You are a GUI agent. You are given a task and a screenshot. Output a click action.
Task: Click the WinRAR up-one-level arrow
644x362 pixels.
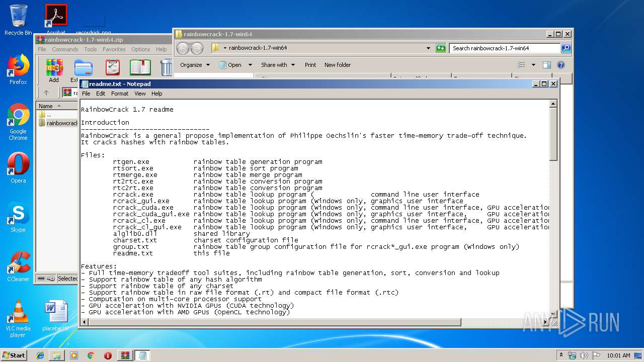click(x=46, y=93)
